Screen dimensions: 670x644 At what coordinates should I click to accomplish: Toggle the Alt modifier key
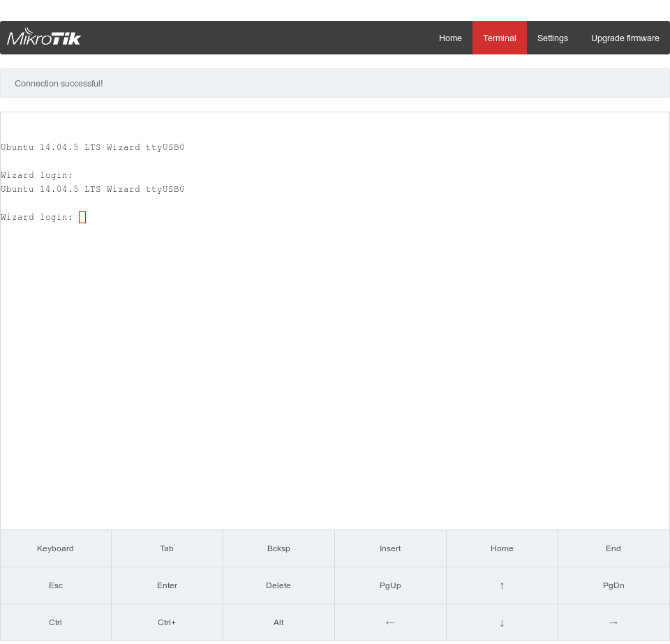278,622
